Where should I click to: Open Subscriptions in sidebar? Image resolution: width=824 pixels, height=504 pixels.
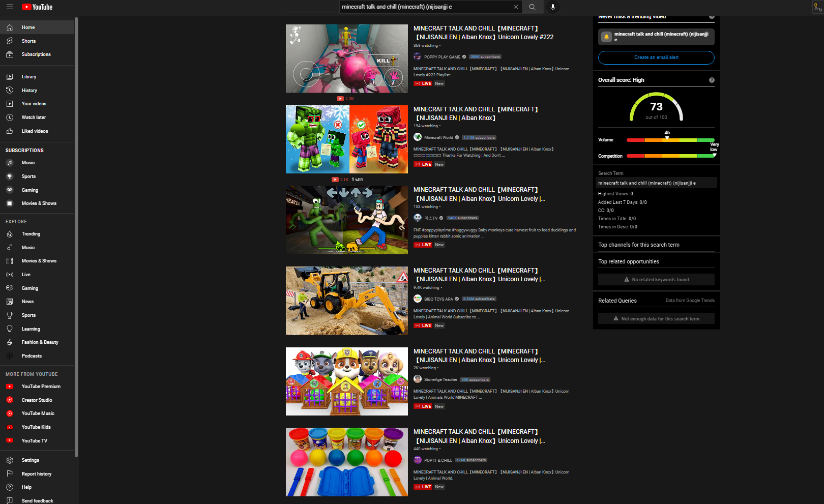(37, 54)
